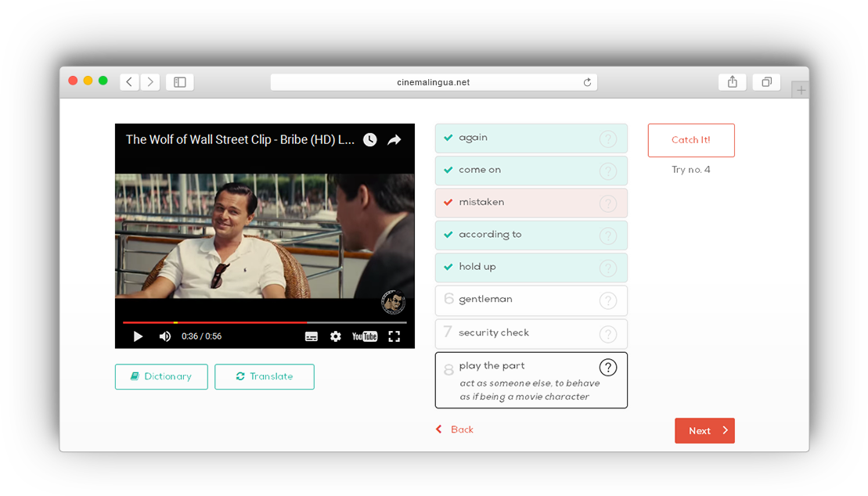
Task: Click the channel avatar on the video
Action: pos(393,302)
